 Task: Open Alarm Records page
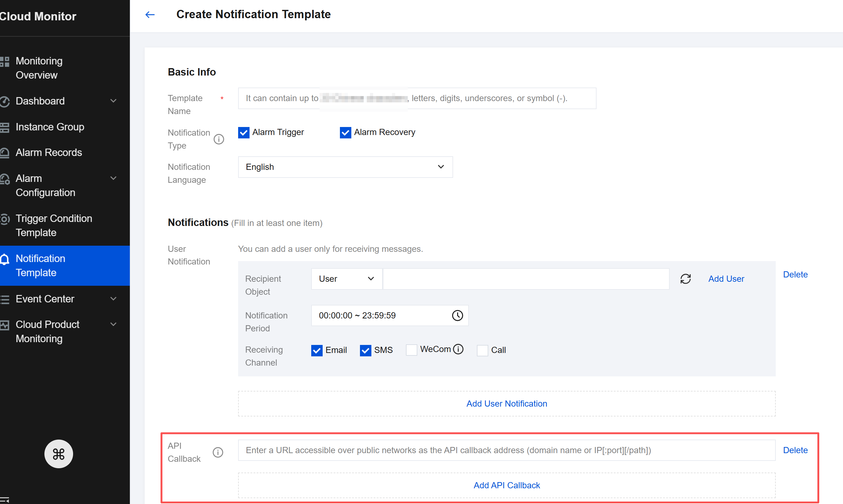(49, 153)
